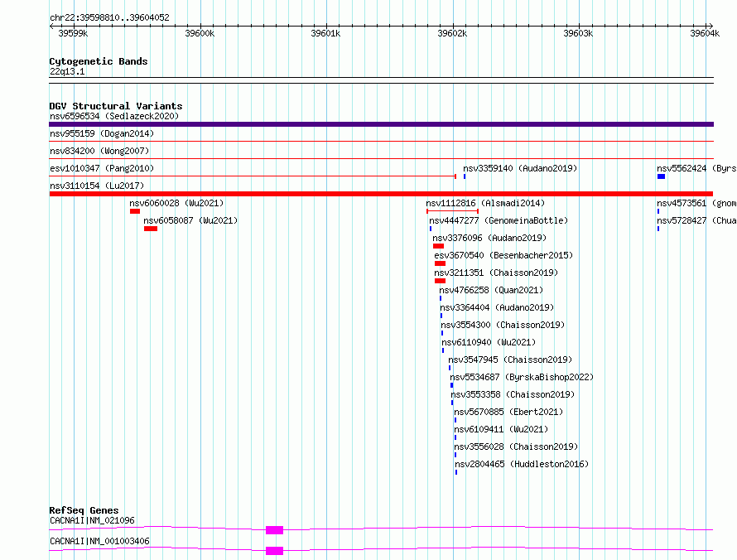Select the magenta exon on CACNA1I NM_001003406

pos(274,551)
